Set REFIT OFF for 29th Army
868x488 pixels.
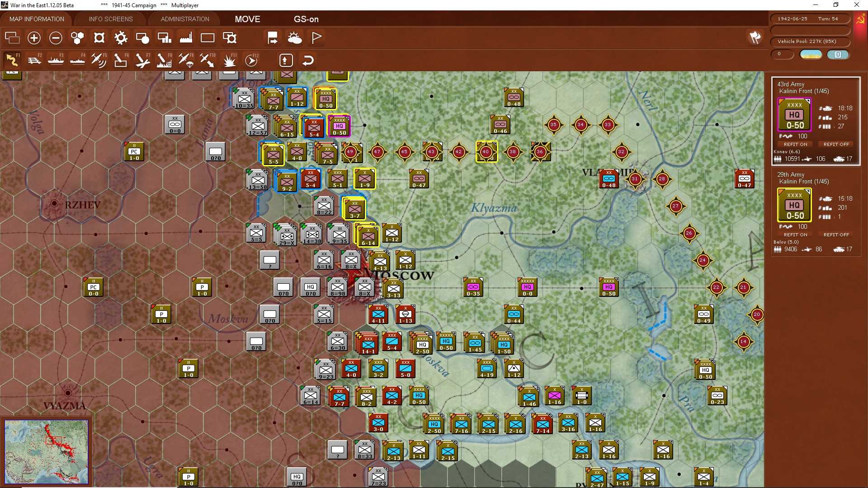click(x=836, y=235)
